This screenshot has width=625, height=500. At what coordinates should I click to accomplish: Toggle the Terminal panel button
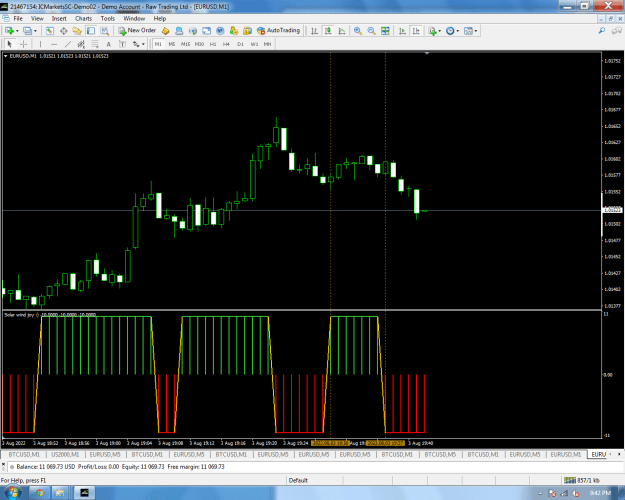click(91, 31)
